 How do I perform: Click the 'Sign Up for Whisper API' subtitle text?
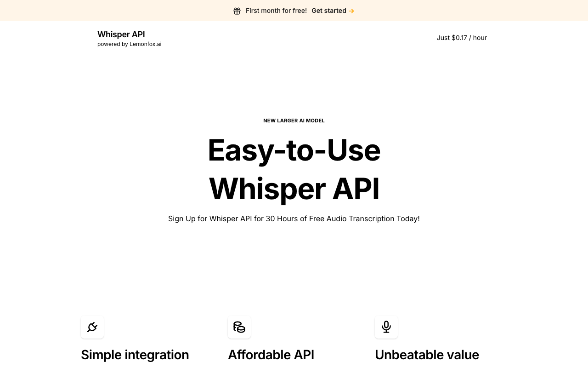(294, 218)
